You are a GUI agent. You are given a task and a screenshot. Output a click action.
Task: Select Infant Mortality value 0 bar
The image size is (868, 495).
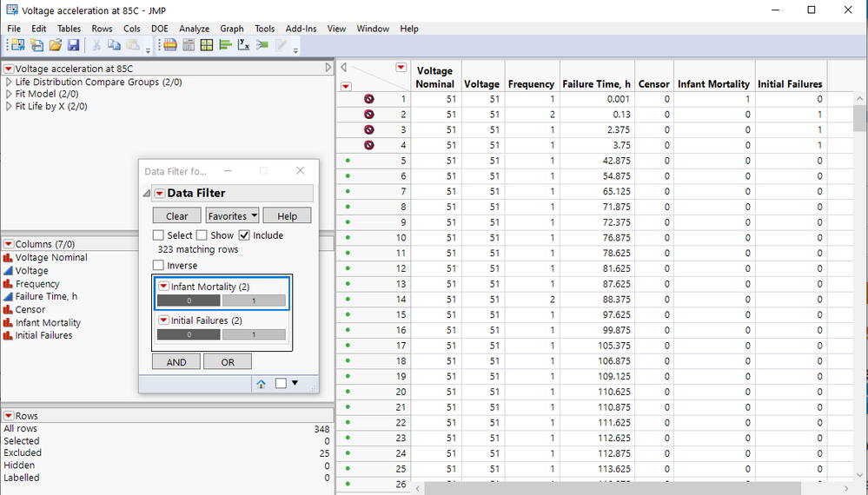(189, 300)
